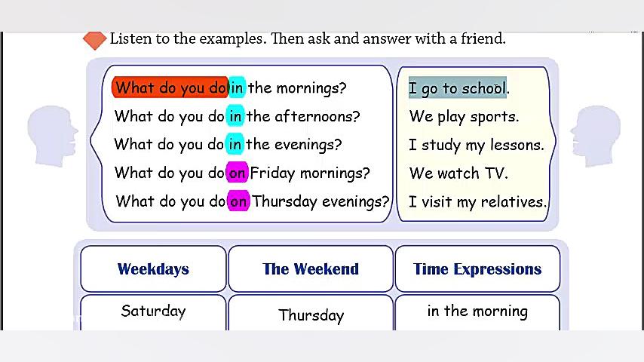Select cyan "in" before "the evenings"
Image resolution: width=644 pixels, height=362 pixels.
point(235,144)
